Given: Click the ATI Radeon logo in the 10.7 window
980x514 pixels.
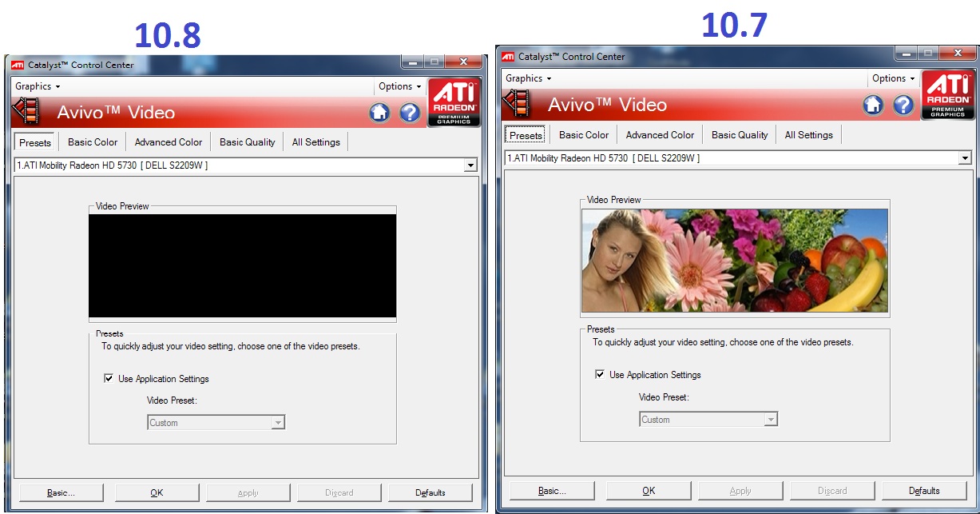Looking at the screenshot, I should (x=948, y=94).
